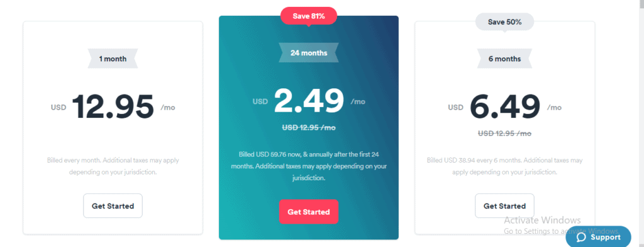Viewport: 644px width, 247px height.
Task: Open the Support chat widget
Action: (599, 237)
